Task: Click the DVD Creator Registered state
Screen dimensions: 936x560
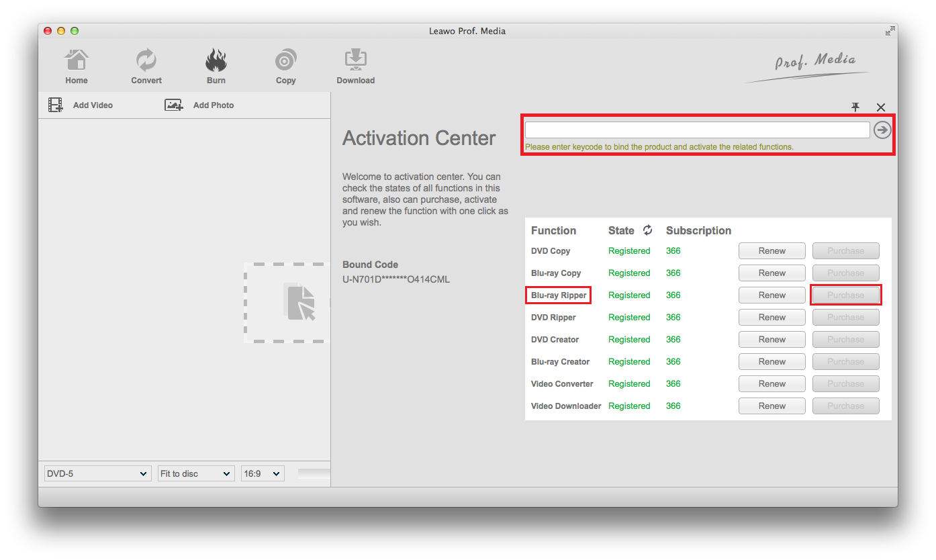Action: [x=629, y=340]
